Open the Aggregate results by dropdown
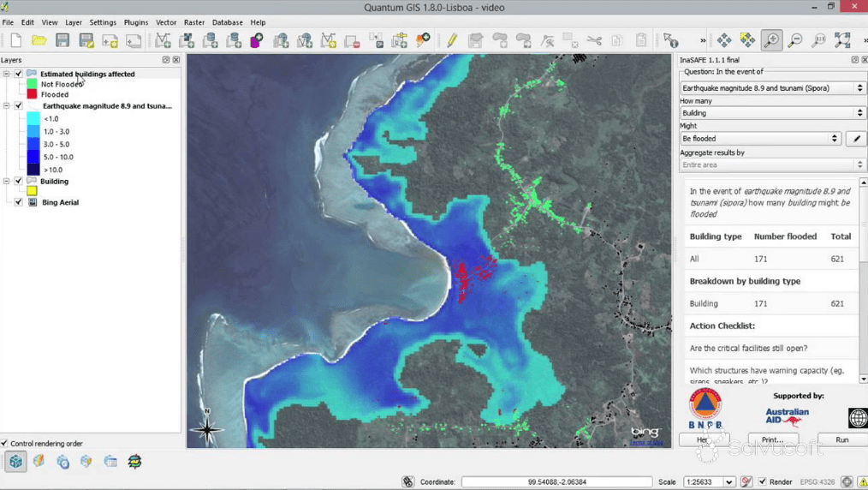868x490 pixels. click(x=772, y=165)
